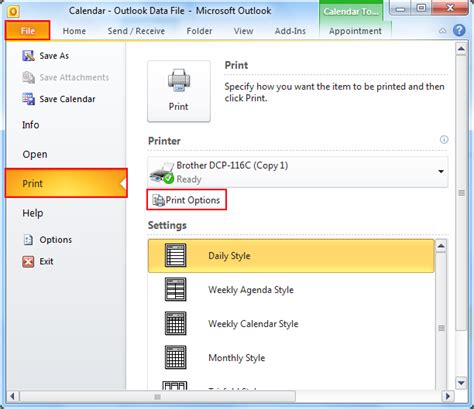Image resolution: width=474 pixels, height=409 pixels.
Task: Select Print in the backstage menu
Action: point(66,183)
